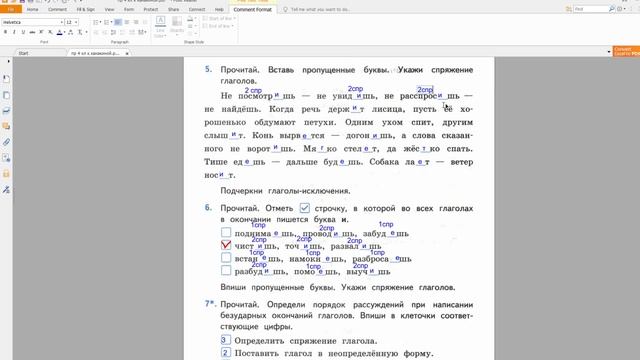The height and width of the screenshot is (360, 640).
Task: Click the '2 спр' annotation above 'посмотришь'
Action: [253, 90]
